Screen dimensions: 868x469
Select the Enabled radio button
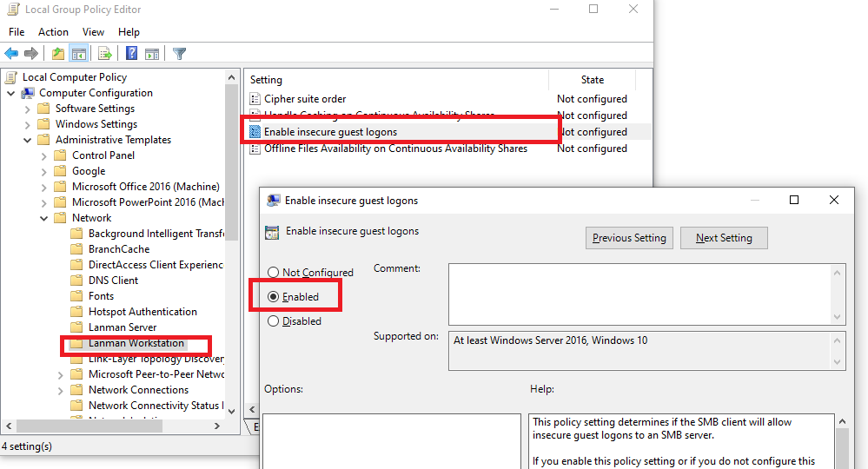(273, 297)
